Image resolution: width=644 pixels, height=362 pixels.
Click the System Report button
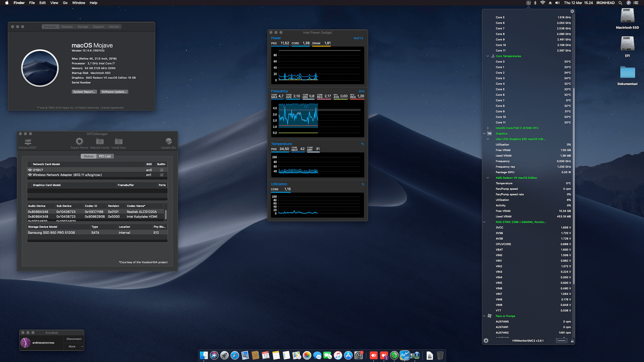click(84, 92)
